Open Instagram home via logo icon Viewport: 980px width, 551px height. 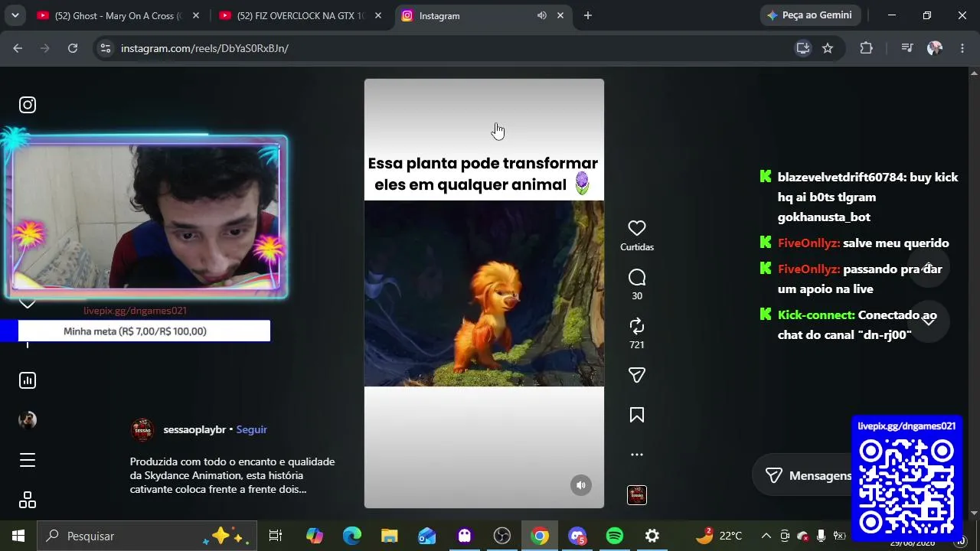(28, 105)
